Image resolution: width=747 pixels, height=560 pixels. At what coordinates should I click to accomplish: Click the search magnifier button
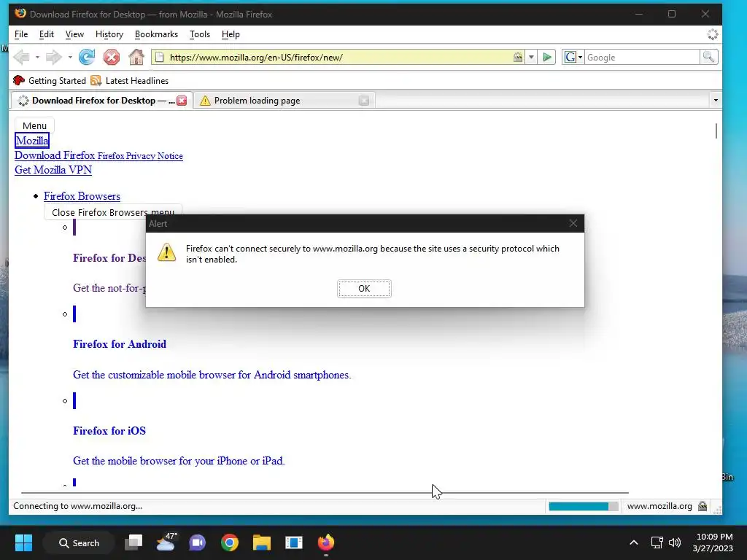[708, 57]
